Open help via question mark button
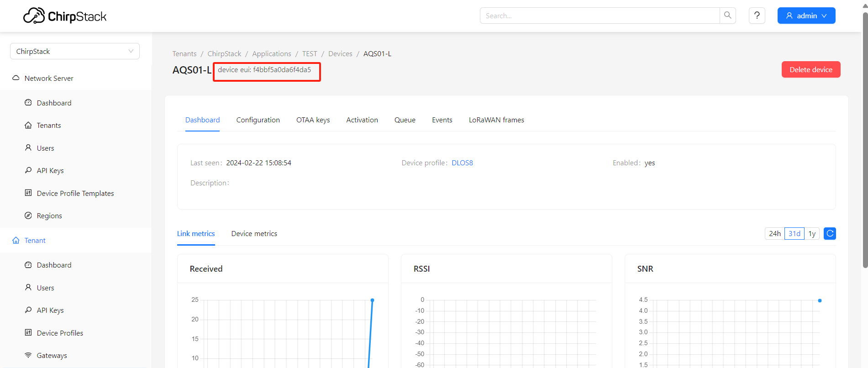 click(x=757, y=16)
